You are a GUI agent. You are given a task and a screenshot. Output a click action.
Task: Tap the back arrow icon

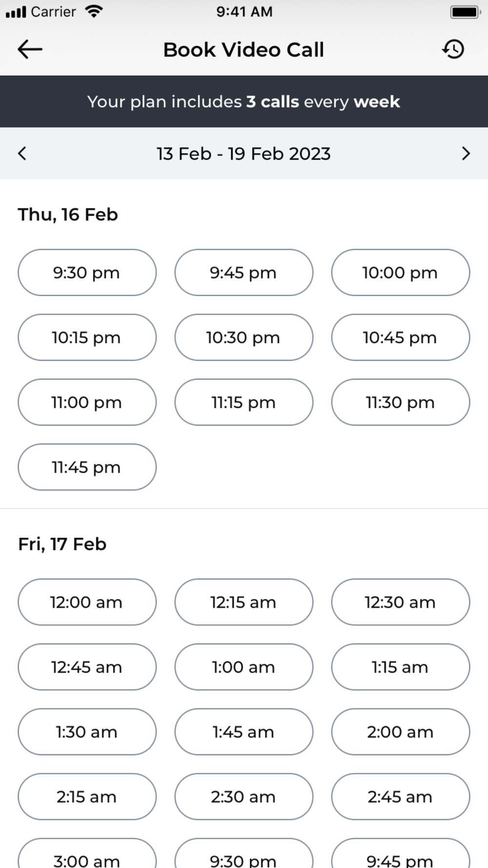[x=30, y=49]
